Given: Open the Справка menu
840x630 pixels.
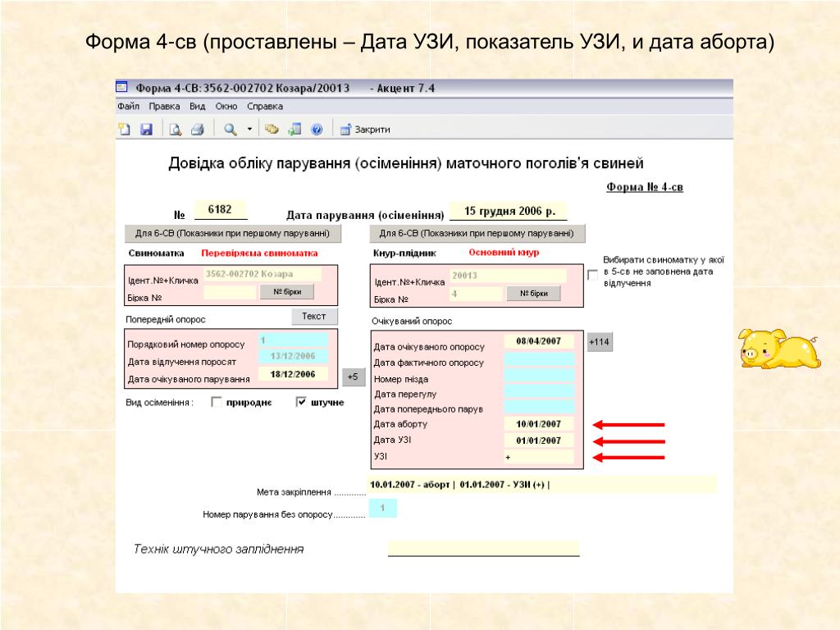Looking at the screenshot, I should click(x=265, y=106).
